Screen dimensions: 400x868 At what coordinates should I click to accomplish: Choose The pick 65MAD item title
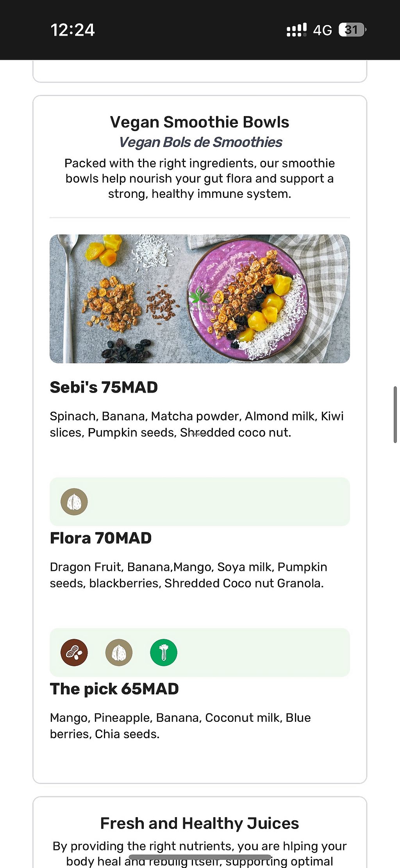(114, 689)
